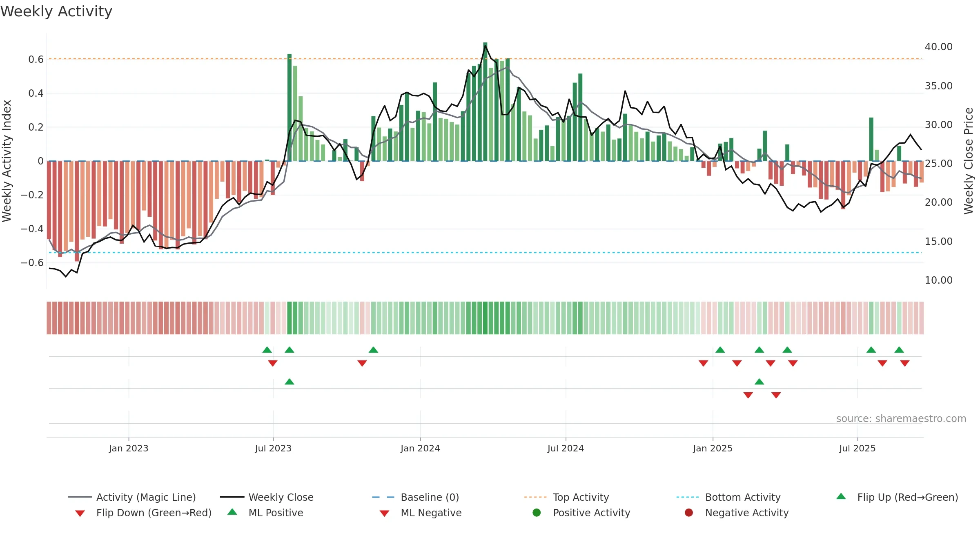Toggle the Activity (Magic Line) legend entry
The image size is (980, 551).
(x=131, y=497)
